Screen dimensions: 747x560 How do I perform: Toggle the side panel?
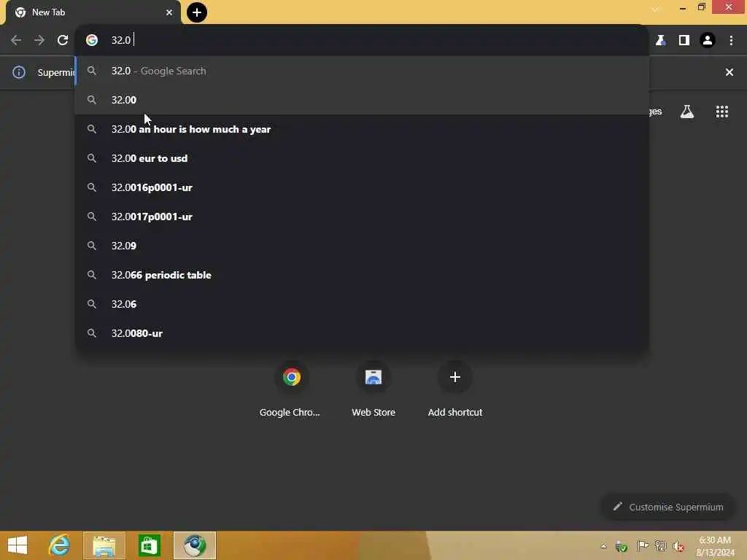[x=684, y=41]
